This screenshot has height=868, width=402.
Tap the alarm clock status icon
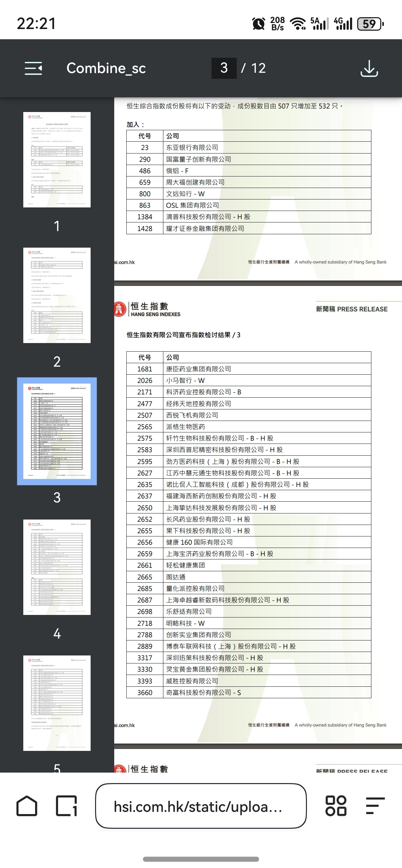(258, 24)
